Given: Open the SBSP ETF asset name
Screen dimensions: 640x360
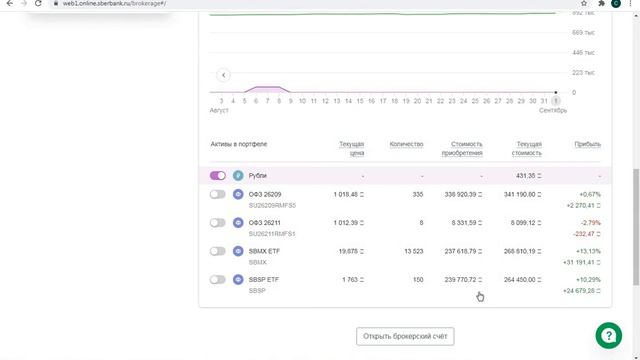Looking at the screenshot, I should pos(264,280).
